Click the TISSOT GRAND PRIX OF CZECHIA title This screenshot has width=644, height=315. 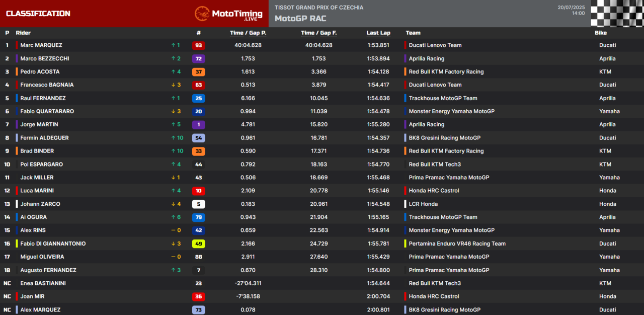pos(319,8)
